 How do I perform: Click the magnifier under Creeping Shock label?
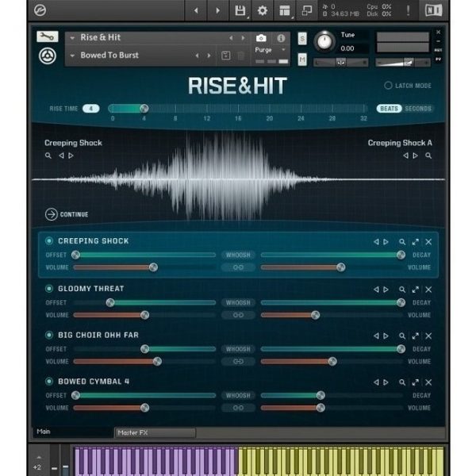tap(48, 155)
